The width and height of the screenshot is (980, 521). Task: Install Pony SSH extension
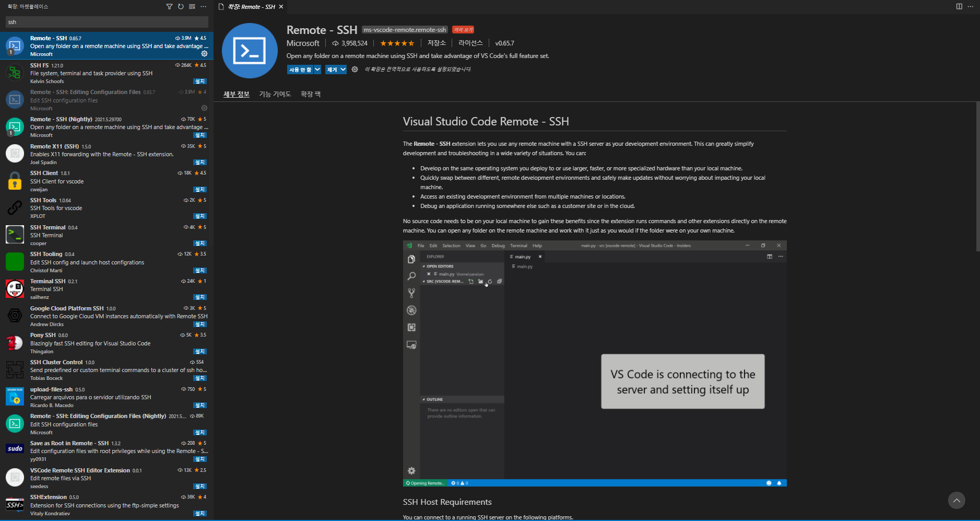click(200, 352)
